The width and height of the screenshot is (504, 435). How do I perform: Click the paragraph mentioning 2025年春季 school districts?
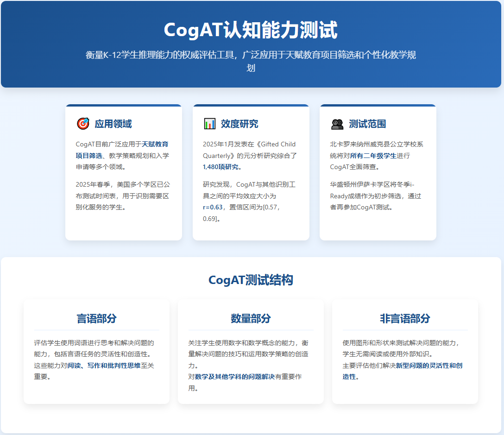pos(123,195)
